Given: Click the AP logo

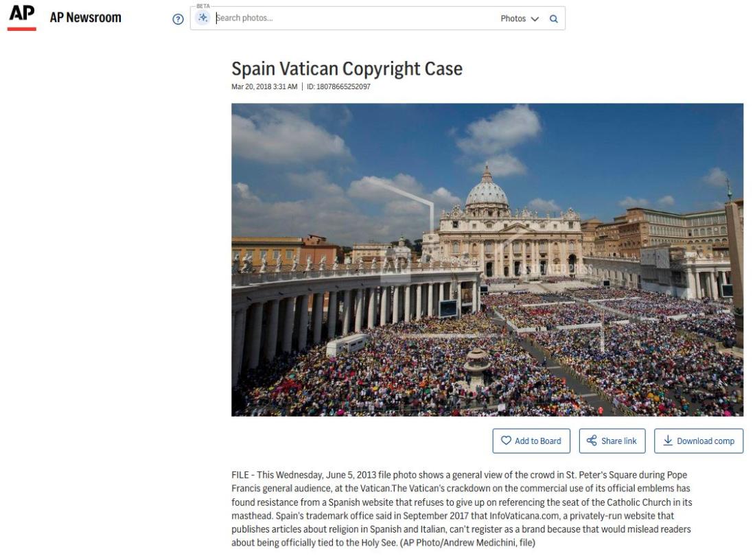Looking at the screenshot, I should [22, 17].
